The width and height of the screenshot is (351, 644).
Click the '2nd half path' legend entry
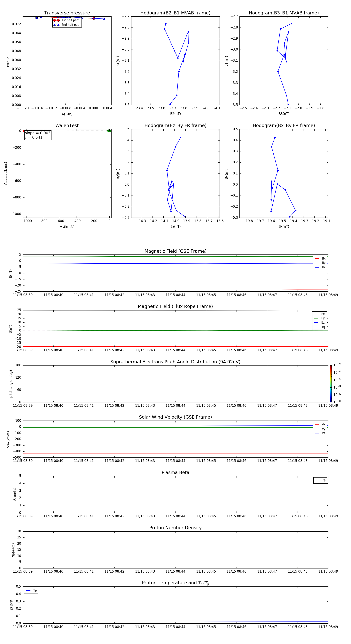(x=67, y=25)
